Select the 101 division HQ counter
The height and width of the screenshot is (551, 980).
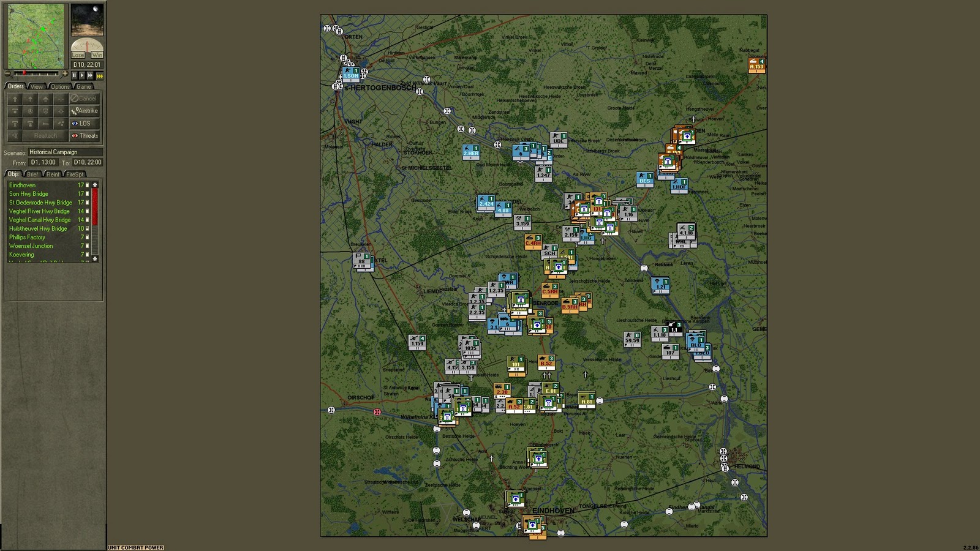click(516, 363)
